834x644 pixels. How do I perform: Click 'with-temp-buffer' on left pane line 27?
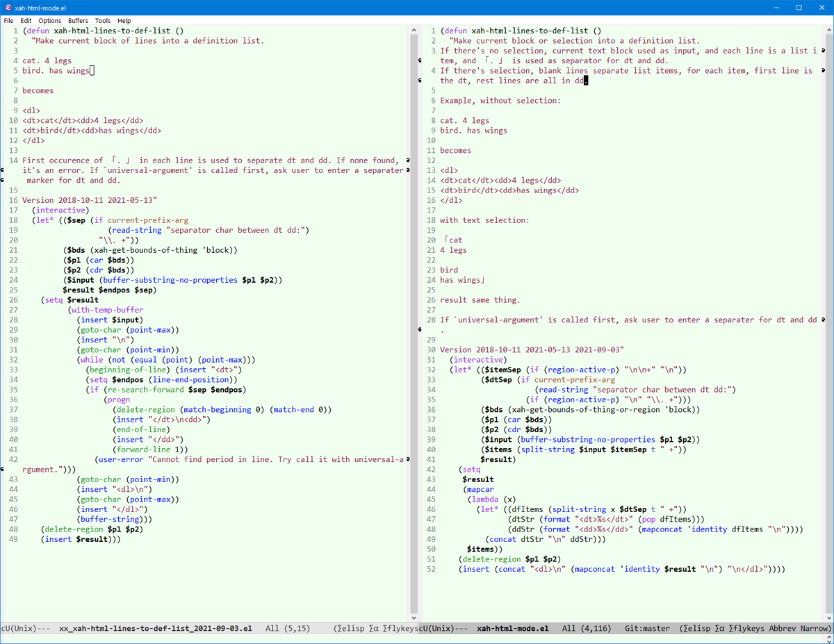coord(108,310)
